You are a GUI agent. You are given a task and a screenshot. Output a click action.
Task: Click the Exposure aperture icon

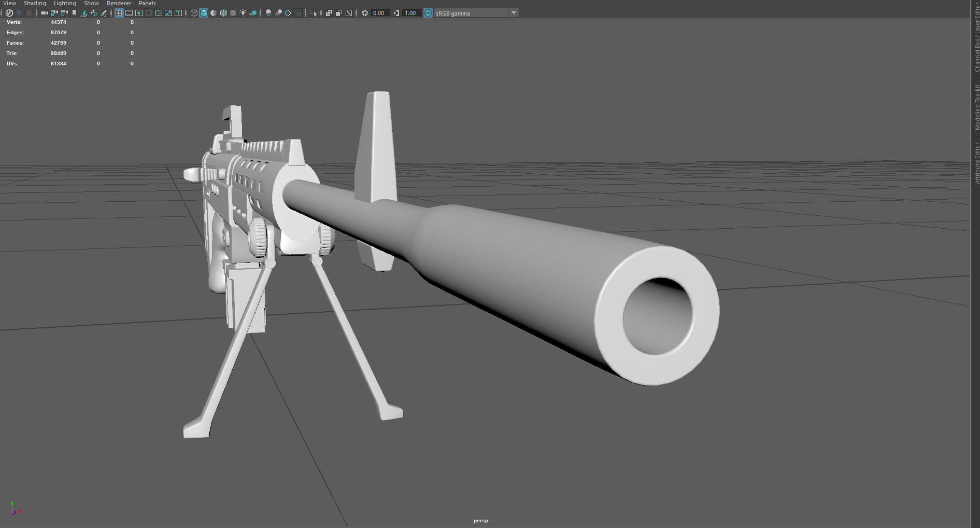(365, 13)
